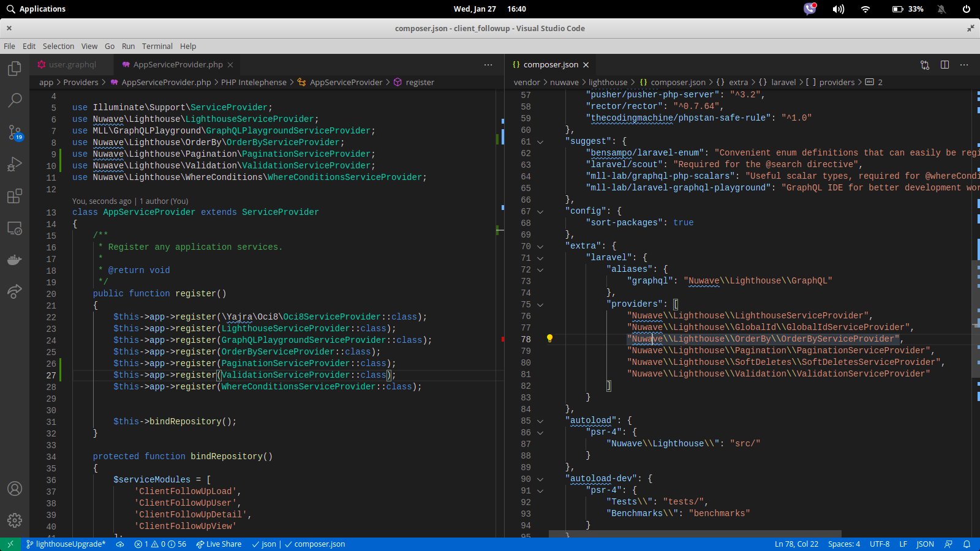Open More Actions for the AppServiceProvider.php editor group
Screen dimensions: 980x551
488,65
